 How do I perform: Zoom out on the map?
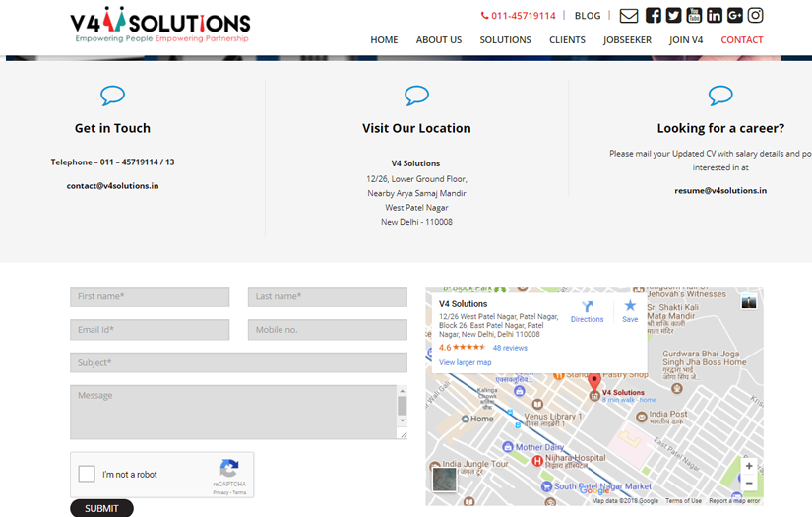(x=749, y=484)
